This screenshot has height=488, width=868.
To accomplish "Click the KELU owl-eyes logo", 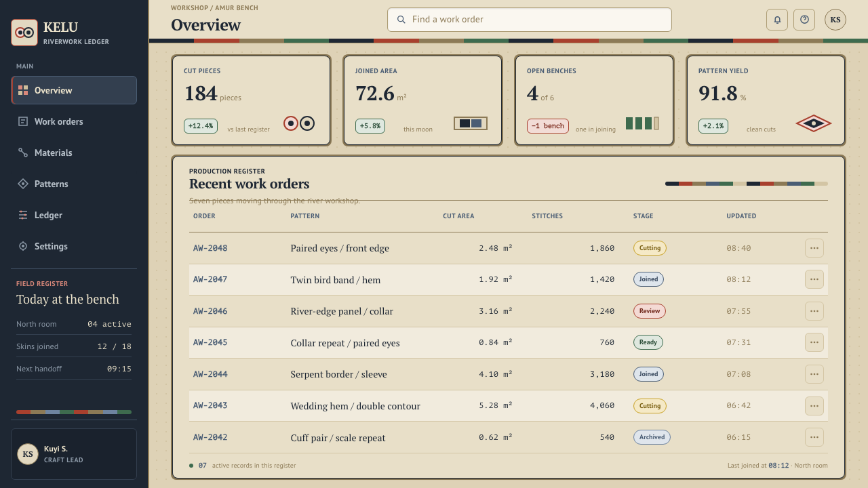I will click(24, 33).
